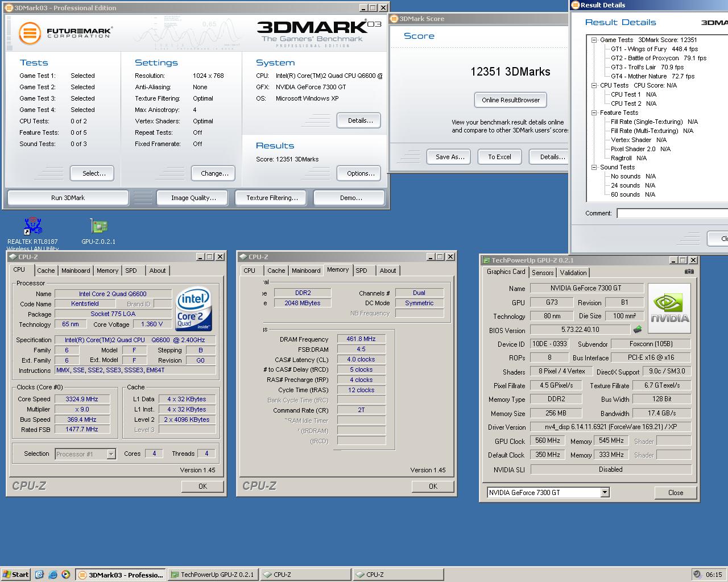Open Mainboard tab in the CPU-Z window showing processor info
Image resolution: width=728 pixels, height=582 pixels.
click(76, 271)
